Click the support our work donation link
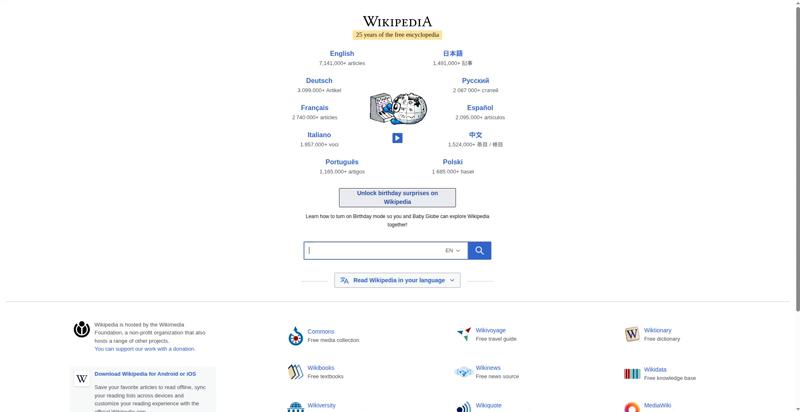 point(145,349)
